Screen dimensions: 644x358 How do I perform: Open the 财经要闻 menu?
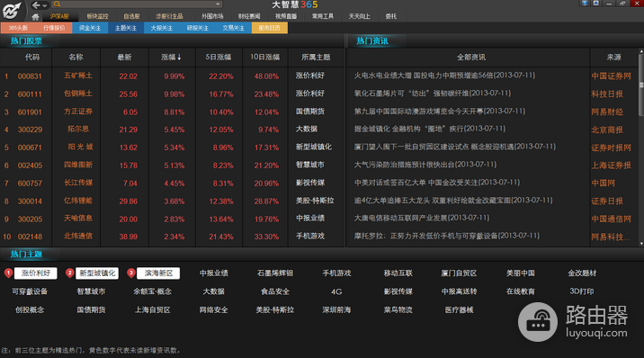249,16
